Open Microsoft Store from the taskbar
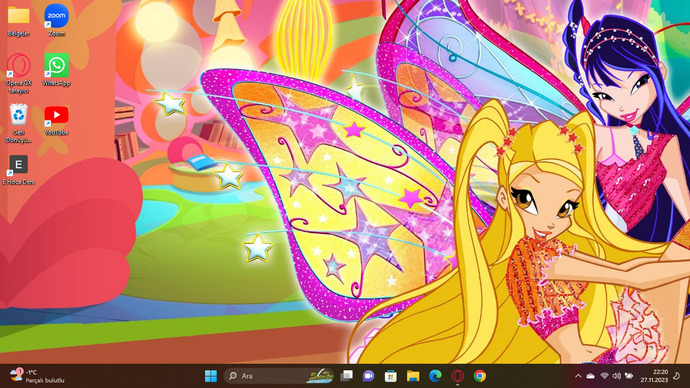The width and height of the screenshot is (690, 388). pos(390,376)
